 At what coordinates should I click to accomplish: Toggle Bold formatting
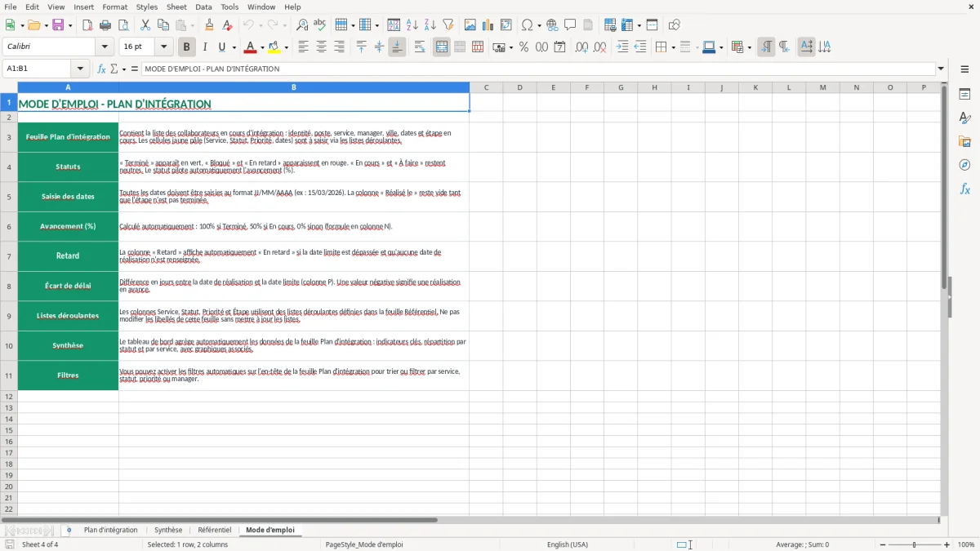[187, 47]
